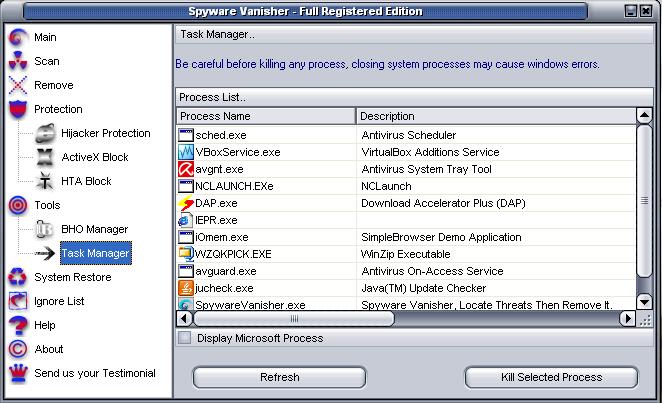This screenshot has height=403, width=662.
Task: Click Kill Selected Process button
Action: click(551, 377)
